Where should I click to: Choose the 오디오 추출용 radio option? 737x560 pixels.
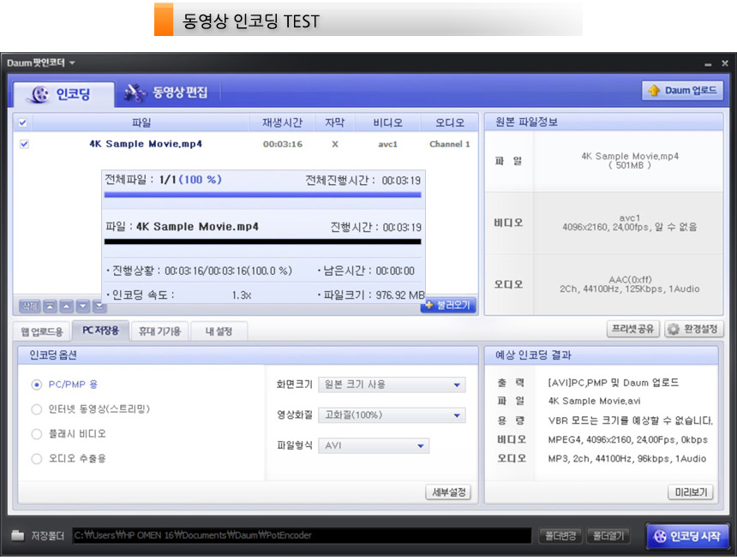click(x=36, y=459)
